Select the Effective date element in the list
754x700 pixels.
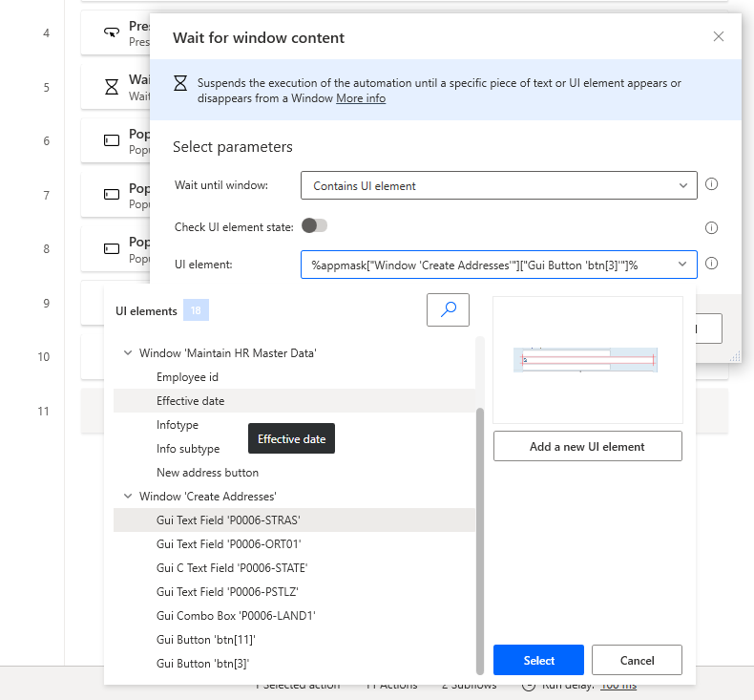point(294,401)
